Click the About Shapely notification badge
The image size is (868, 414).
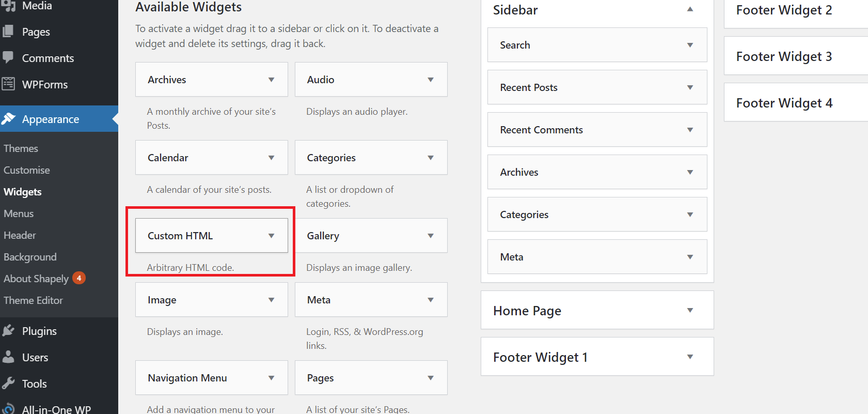click(79, 278)
